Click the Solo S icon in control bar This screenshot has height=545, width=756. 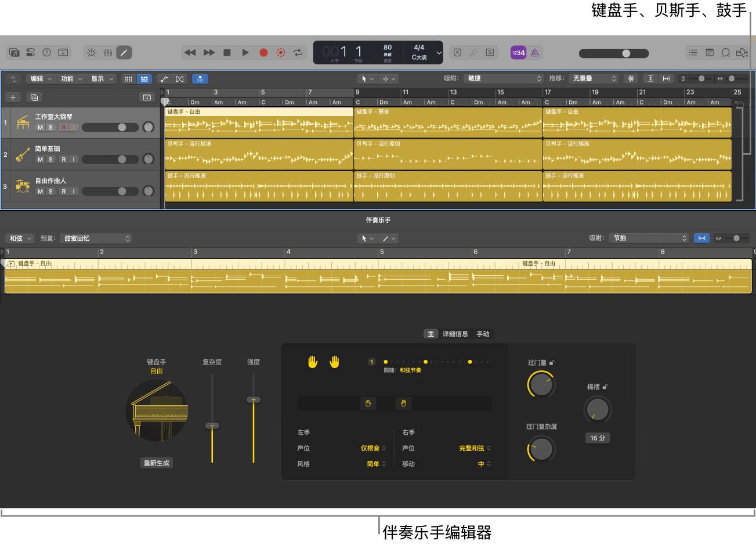[x=490, y=52]
